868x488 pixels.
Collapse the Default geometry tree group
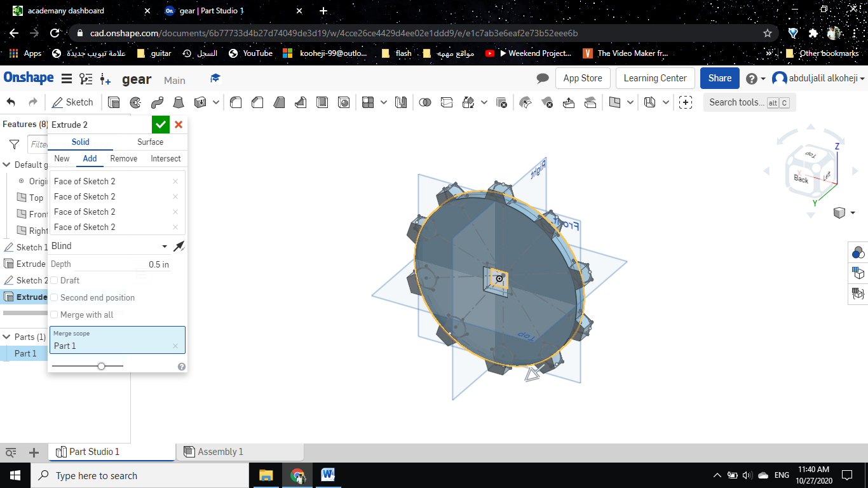pos(7,165)
